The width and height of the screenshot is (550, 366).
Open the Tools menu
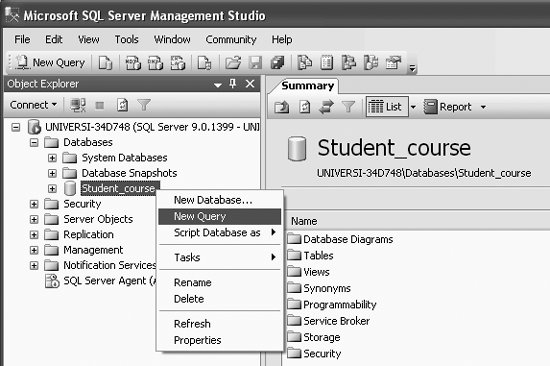point(127,39)
